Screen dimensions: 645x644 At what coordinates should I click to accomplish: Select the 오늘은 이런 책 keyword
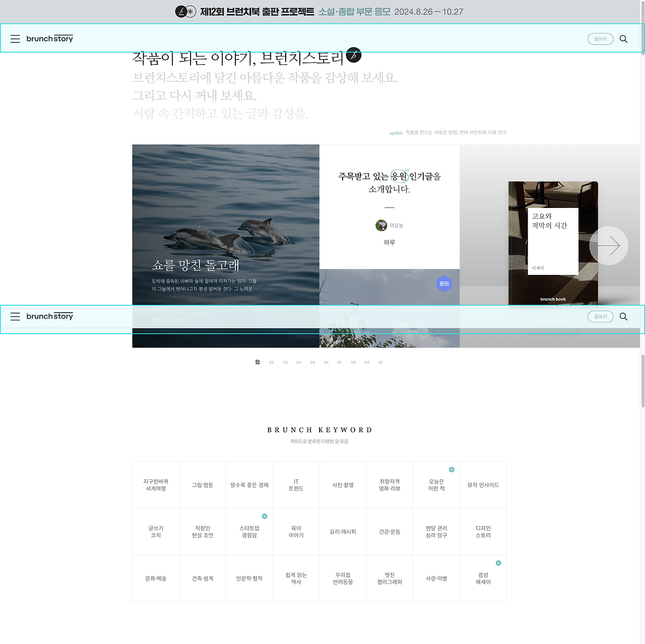click(436, 485)
